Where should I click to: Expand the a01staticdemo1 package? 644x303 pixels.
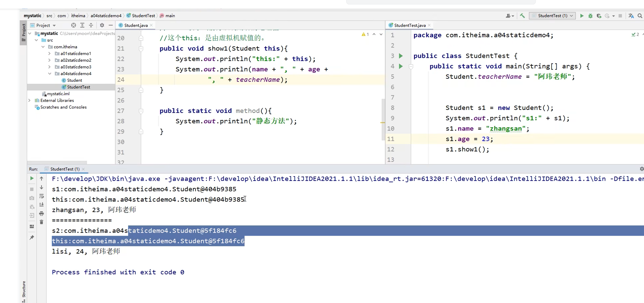pos(49,53)
